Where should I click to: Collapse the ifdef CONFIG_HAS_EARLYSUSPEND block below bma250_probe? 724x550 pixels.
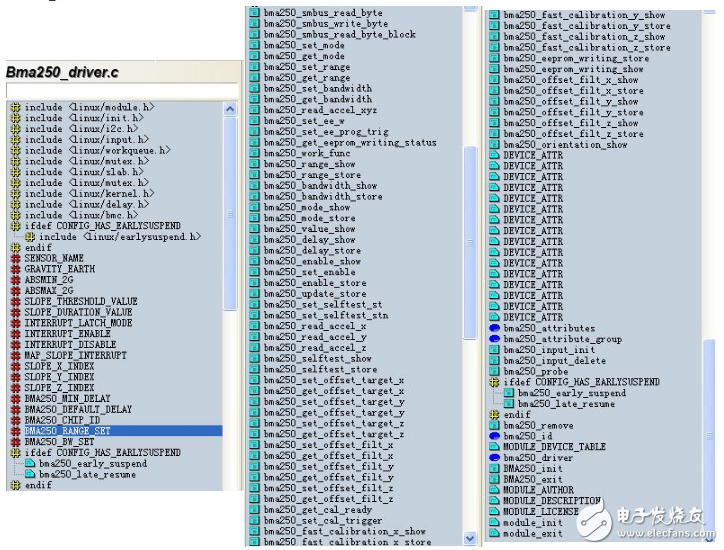(495, 382)
